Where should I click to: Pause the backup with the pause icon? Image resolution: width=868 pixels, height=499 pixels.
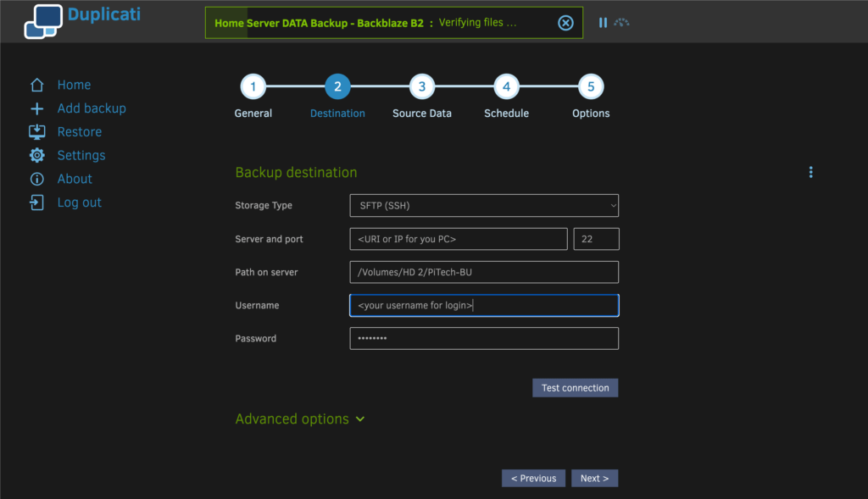(x=603, y=23)
